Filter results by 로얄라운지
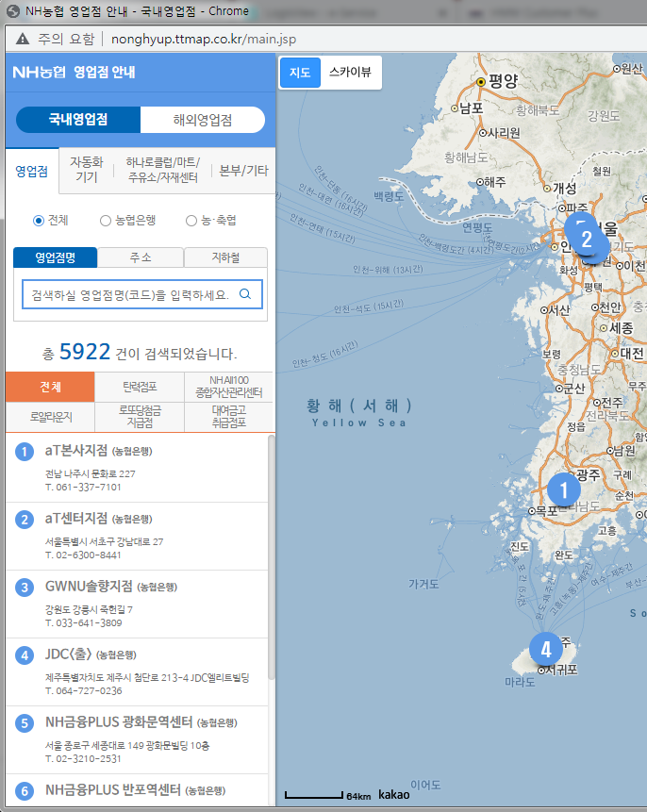 (50, 417)
